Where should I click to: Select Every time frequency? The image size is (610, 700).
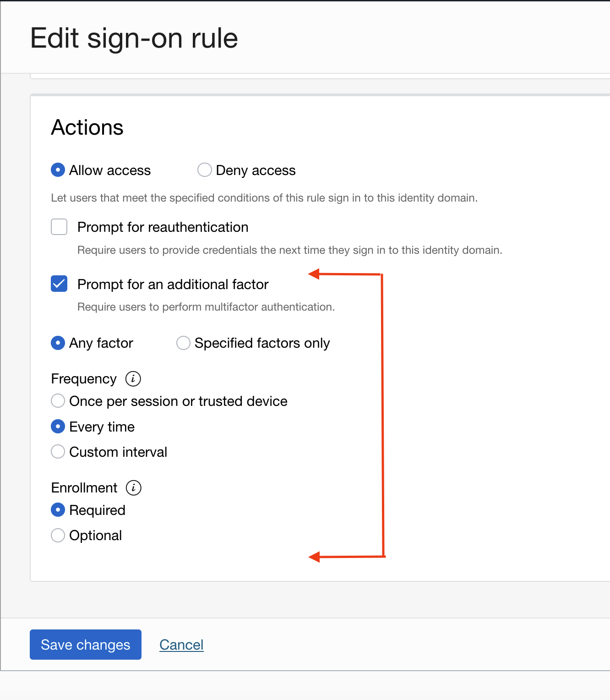[58, 427]
